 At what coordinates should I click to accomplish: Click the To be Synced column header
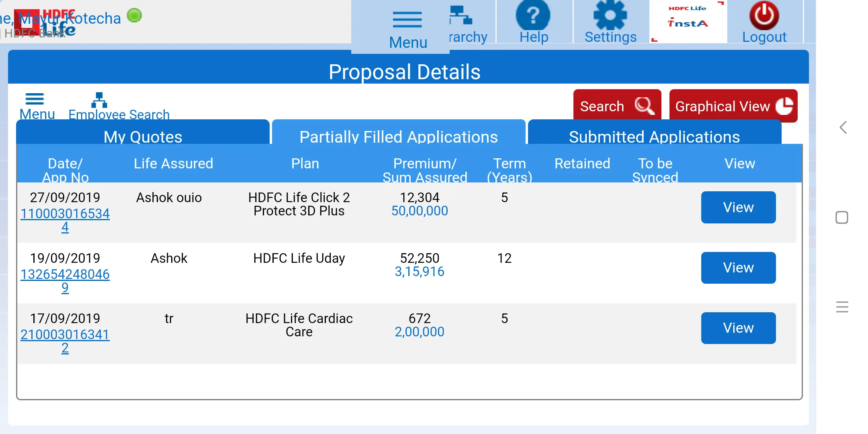[655, 170]
